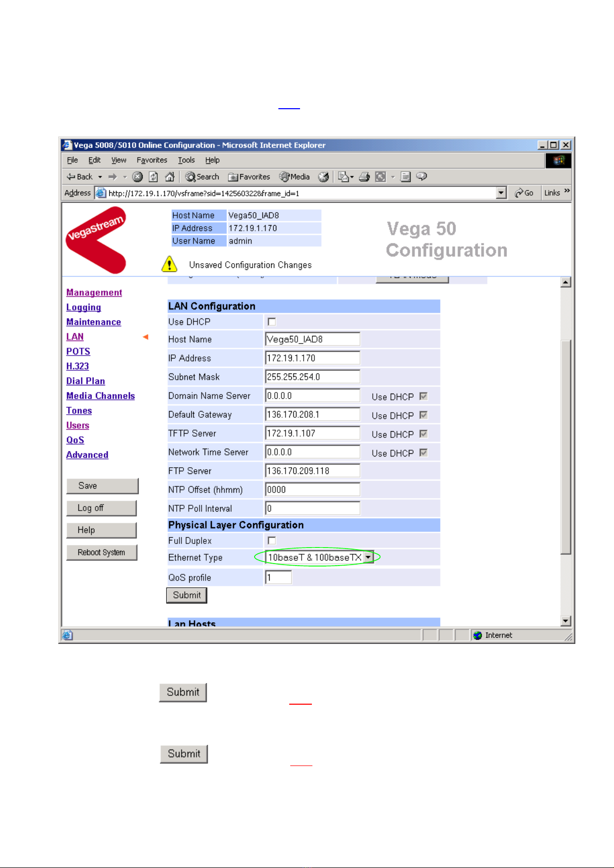Viewport: 614px width, 868px height.
Task: Open the Dial Plan link
Action: click(86, 381)
